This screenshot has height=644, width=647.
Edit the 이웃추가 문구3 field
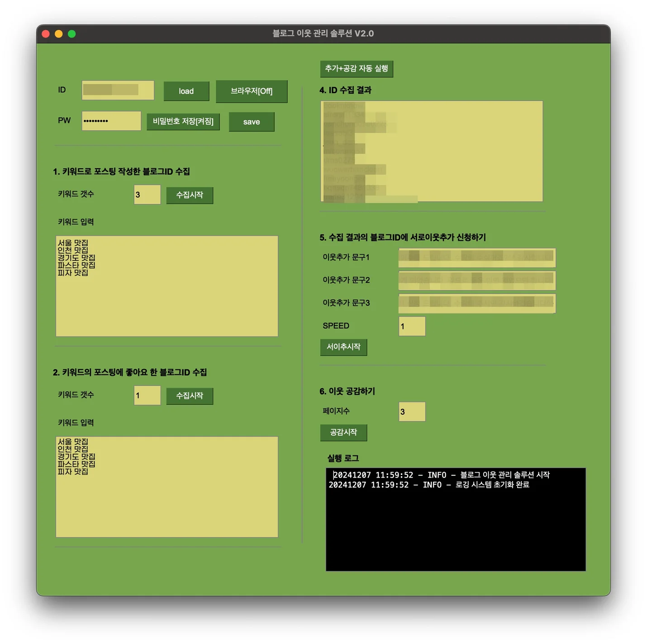click(x=477, y=303)
